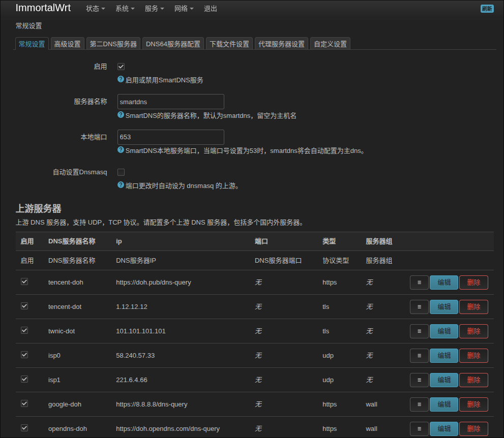Click the drag handle for tencent-doh row

(419, 283)
